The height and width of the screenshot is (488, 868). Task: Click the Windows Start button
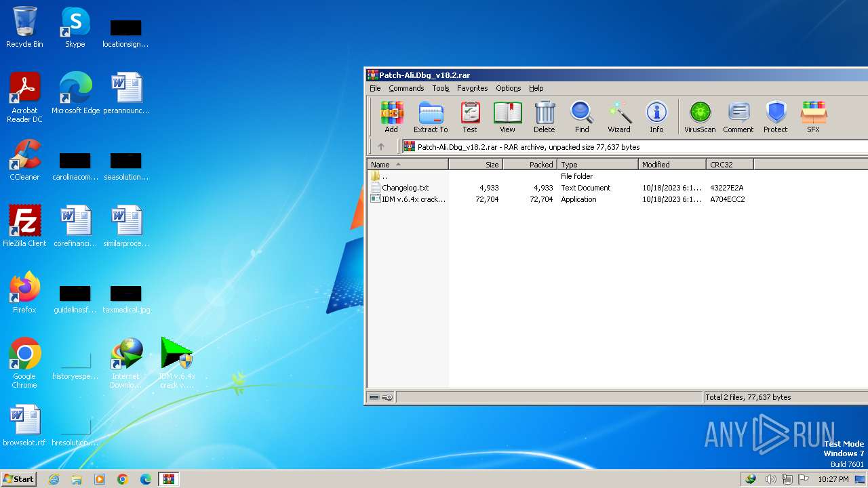pyautogui.click(x=19, y=479)
